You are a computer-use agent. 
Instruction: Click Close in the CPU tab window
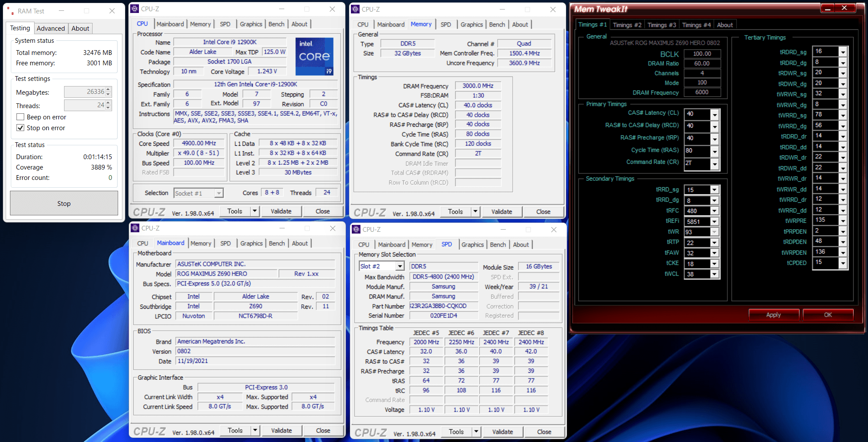tap(322, 211)
